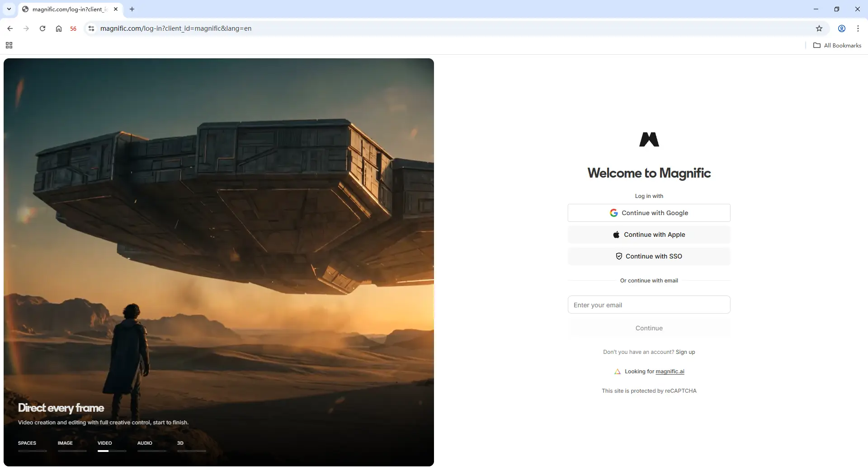Expand the tab search dropdown
The image size is (868, 470).
pyautogui.click(x=9, y=9)
